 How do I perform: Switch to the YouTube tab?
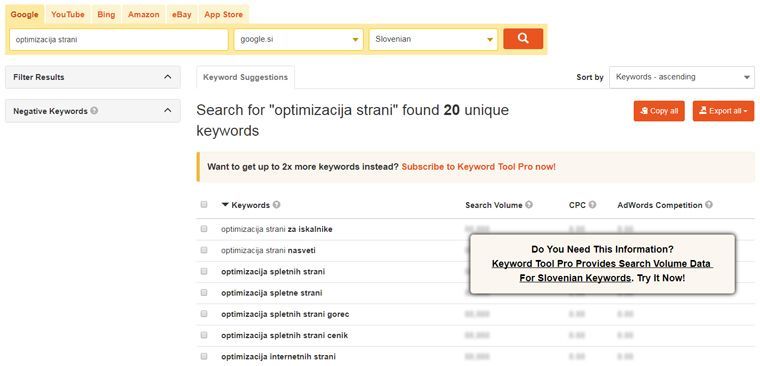68,15
